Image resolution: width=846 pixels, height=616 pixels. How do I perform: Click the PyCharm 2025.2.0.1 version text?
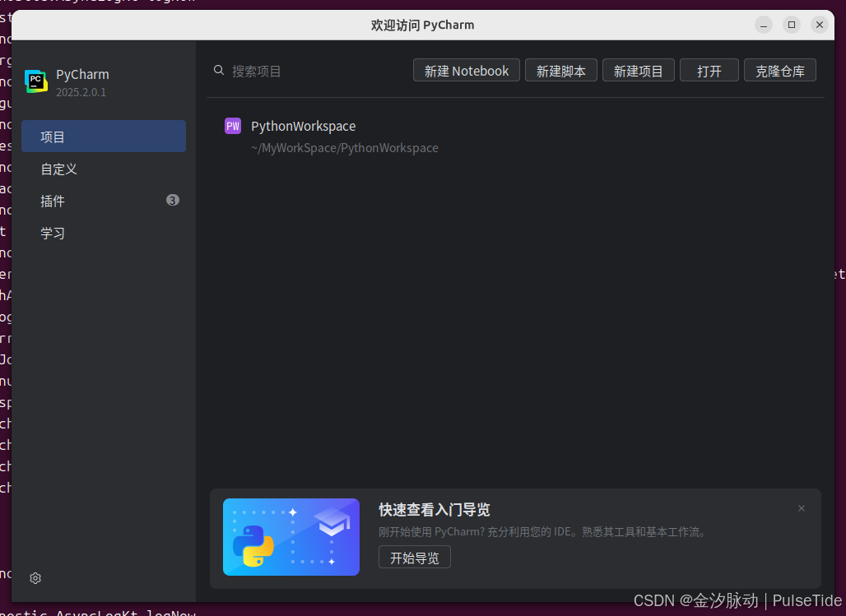(81, 92)
